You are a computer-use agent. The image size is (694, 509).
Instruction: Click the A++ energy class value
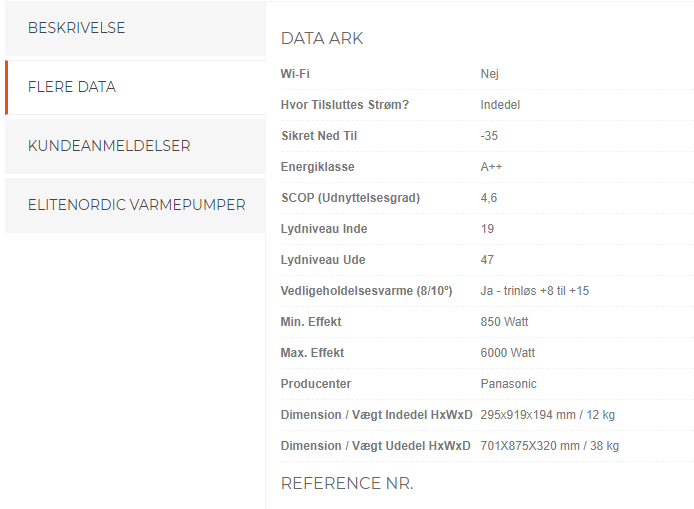coord(491,167)
